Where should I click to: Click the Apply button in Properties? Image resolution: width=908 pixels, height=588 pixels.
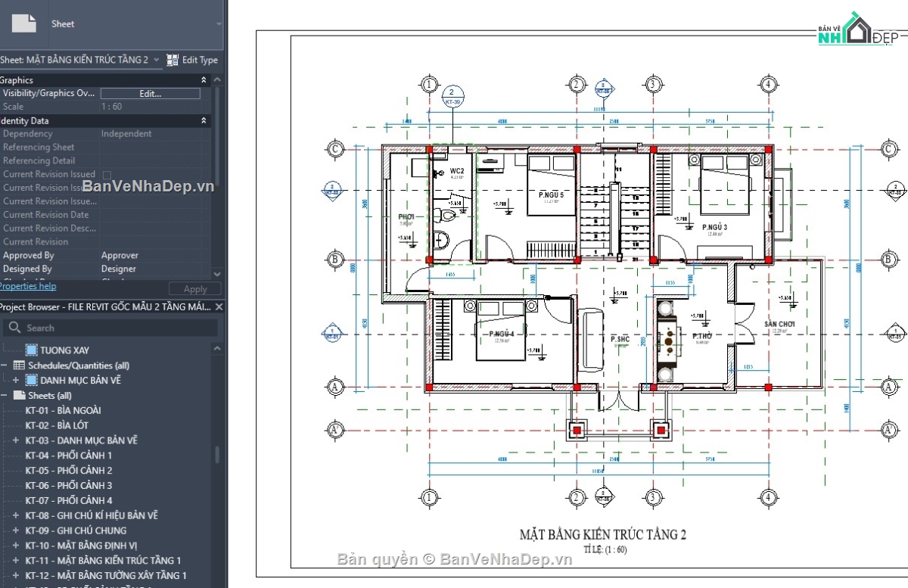coord(194,289)
